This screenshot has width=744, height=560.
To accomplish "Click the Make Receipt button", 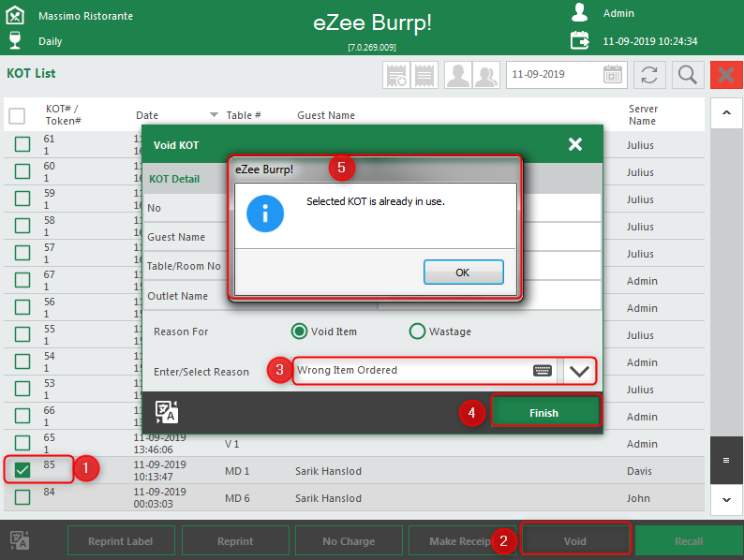I will tap(461, 540).
